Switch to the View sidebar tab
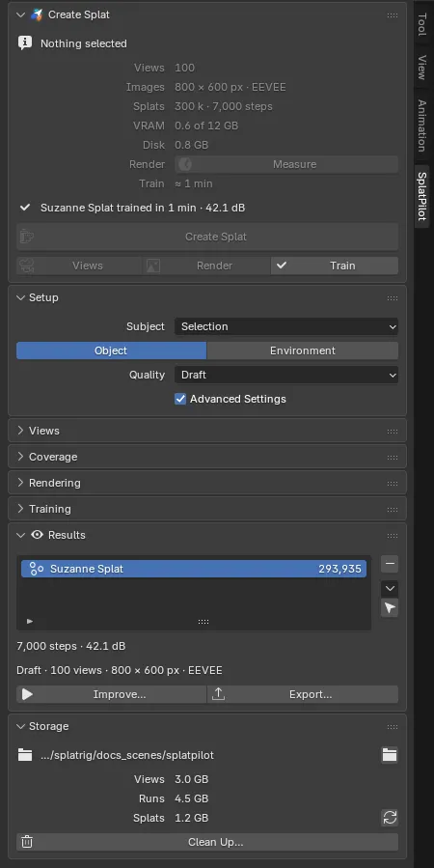Screen dimensions: 434x868 (421, 67)
